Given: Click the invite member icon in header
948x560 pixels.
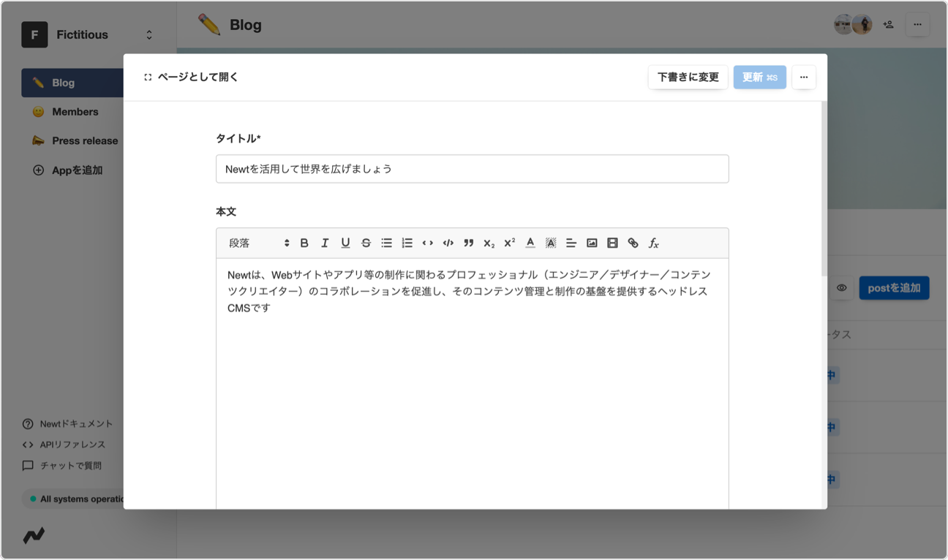Looking at the screenshot, I should coord(889,24).
